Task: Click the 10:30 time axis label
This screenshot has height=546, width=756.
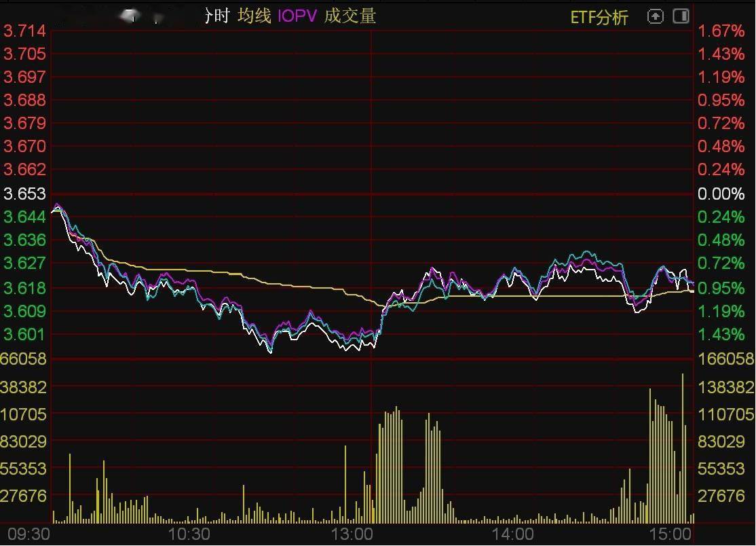Action: click(189, 534)
